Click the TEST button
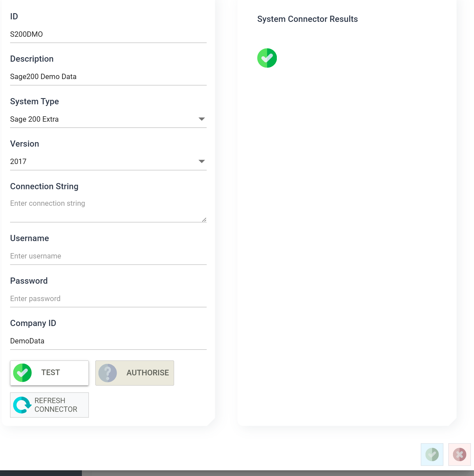 pos(49,373)
